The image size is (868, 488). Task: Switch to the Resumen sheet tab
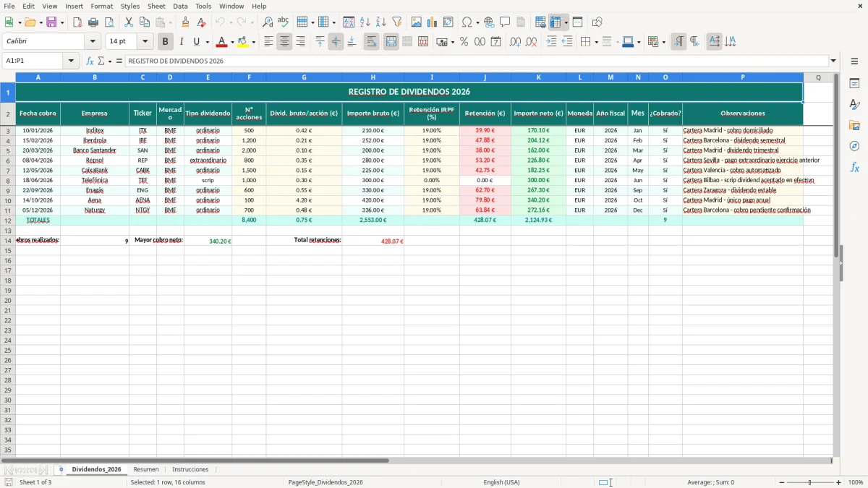click(146, 469)
